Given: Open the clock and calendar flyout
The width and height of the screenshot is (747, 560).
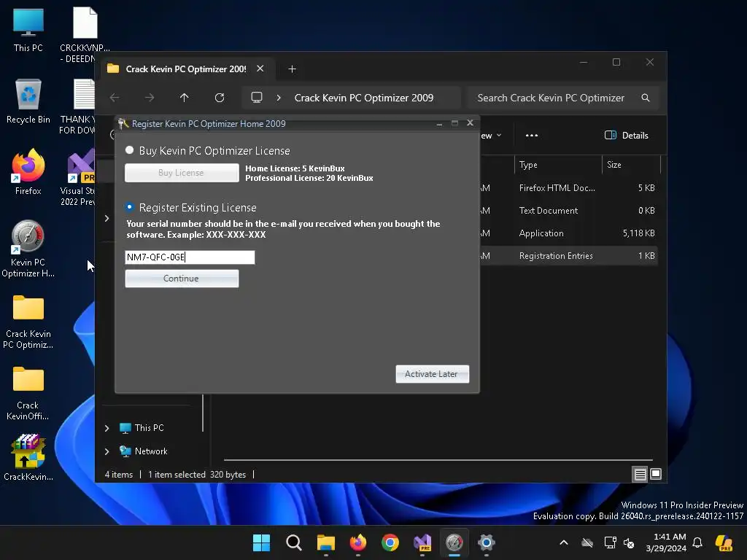Looking at the screenshot, I should [667, 542].
